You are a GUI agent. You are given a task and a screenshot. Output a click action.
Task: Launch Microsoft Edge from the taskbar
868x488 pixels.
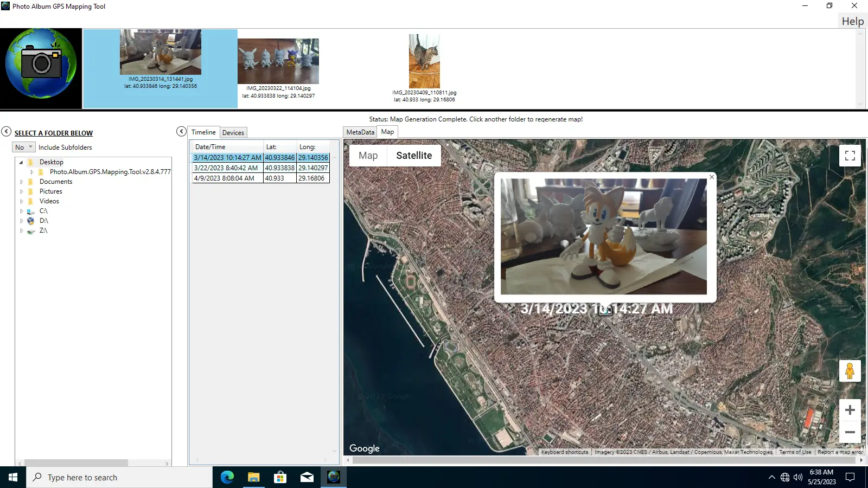(227, 477)
